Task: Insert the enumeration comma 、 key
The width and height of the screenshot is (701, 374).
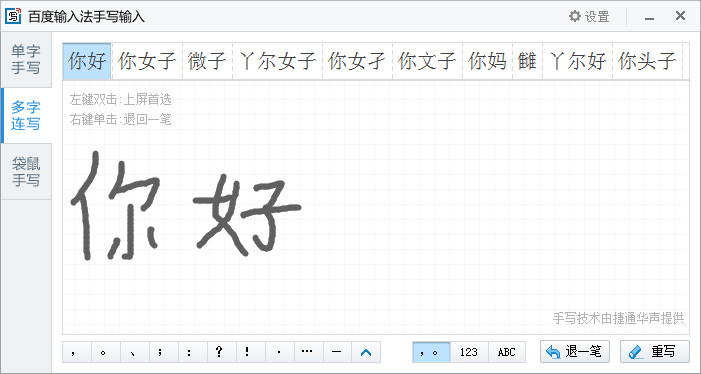Action: pyautogui.click(x=135, y=352)
